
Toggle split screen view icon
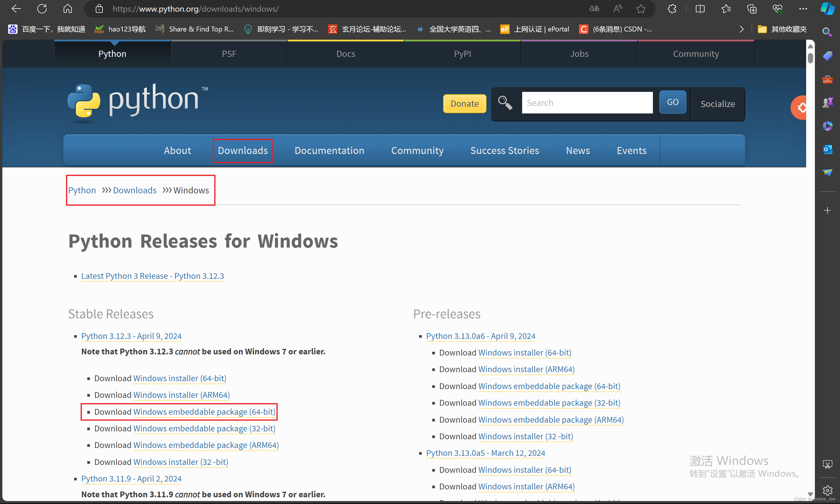700,9
